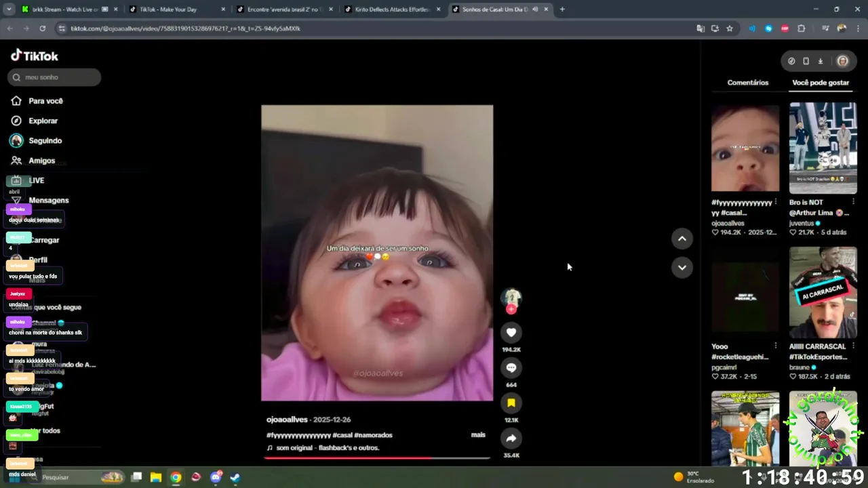
Task: Open a new browser tab
Action: point(562,9)
